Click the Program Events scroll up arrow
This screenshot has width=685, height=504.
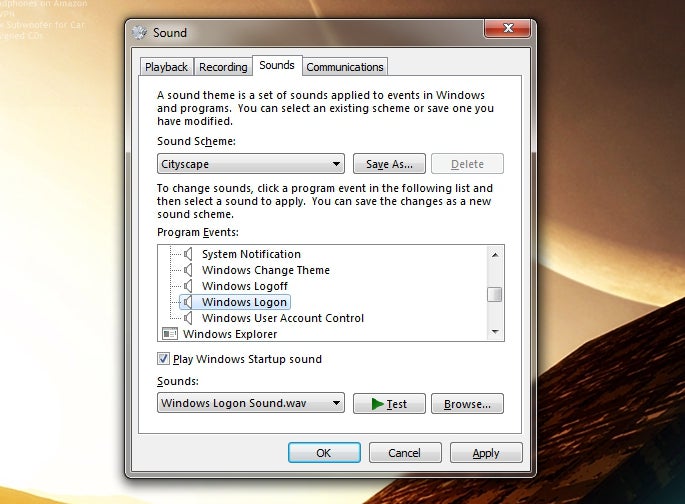pyautogui.click(x=495, y=255)
